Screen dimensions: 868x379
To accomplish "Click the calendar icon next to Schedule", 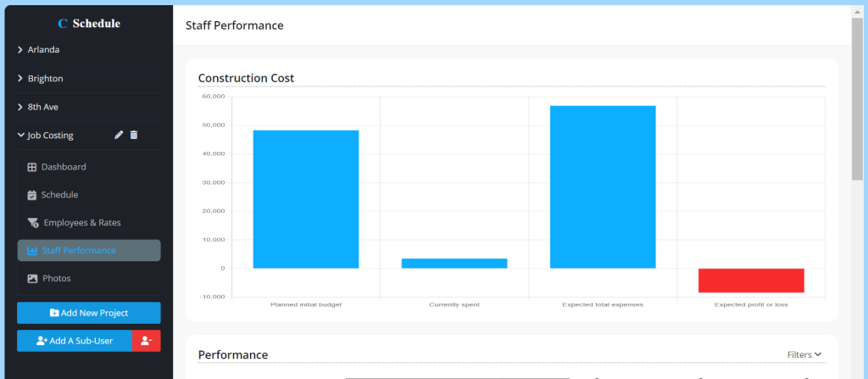I will [x=32, y=195].
